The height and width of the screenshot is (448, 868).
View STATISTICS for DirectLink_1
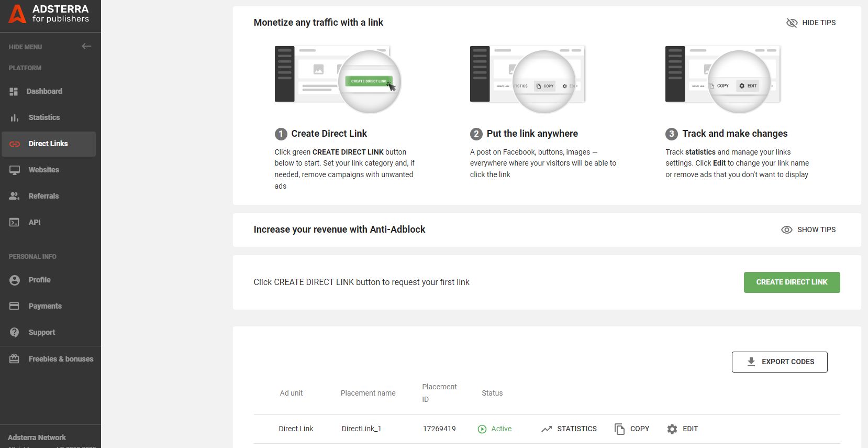point(577,429)
